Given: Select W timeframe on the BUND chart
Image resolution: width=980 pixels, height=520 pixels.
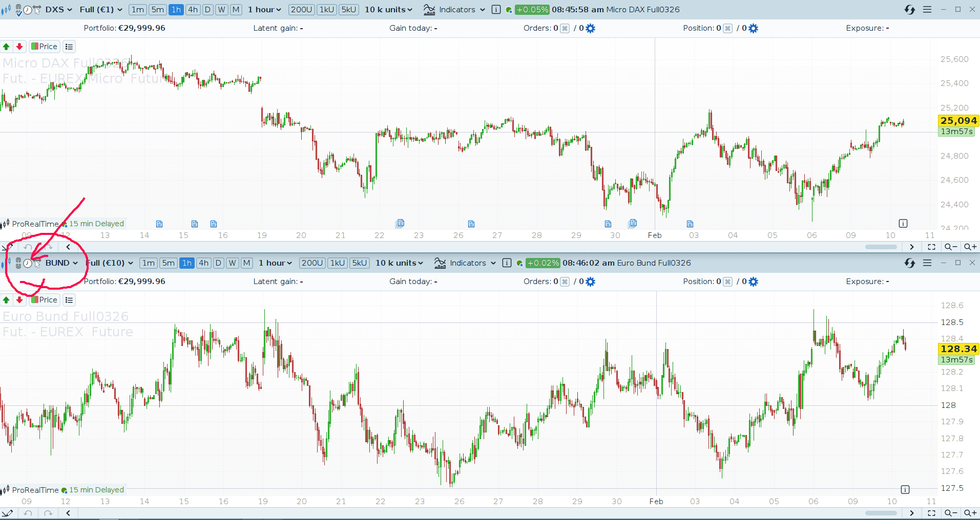Looking at the screenshot, I should (x=233, y=263).
